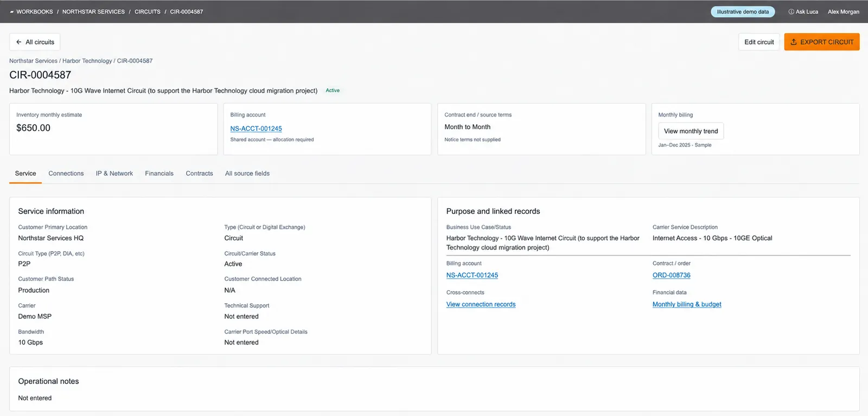Click the info icon beside Ask Luca
Image resolution: width=868 pixels, height=416 pixels.
(791, 12)
